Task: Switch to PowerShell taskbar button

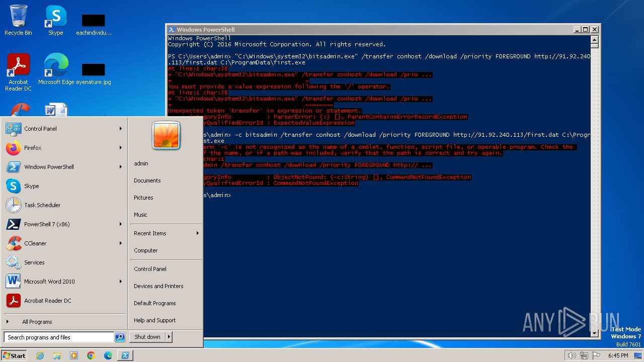Action: 125,355
